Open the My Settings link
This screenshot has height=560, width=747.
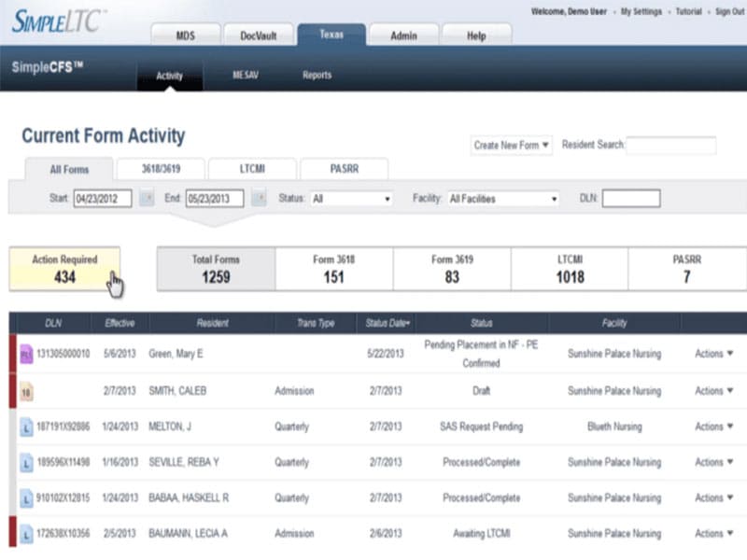pyautogui.click(x=641, y=11)
